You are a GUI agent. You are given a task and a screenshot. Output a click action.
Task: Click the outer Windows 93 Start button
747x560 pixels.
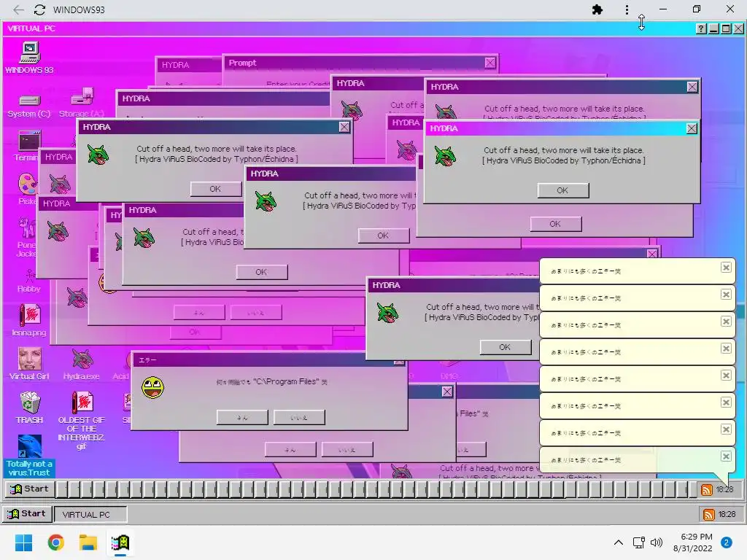pyautogui.click(x=27, y=514)
